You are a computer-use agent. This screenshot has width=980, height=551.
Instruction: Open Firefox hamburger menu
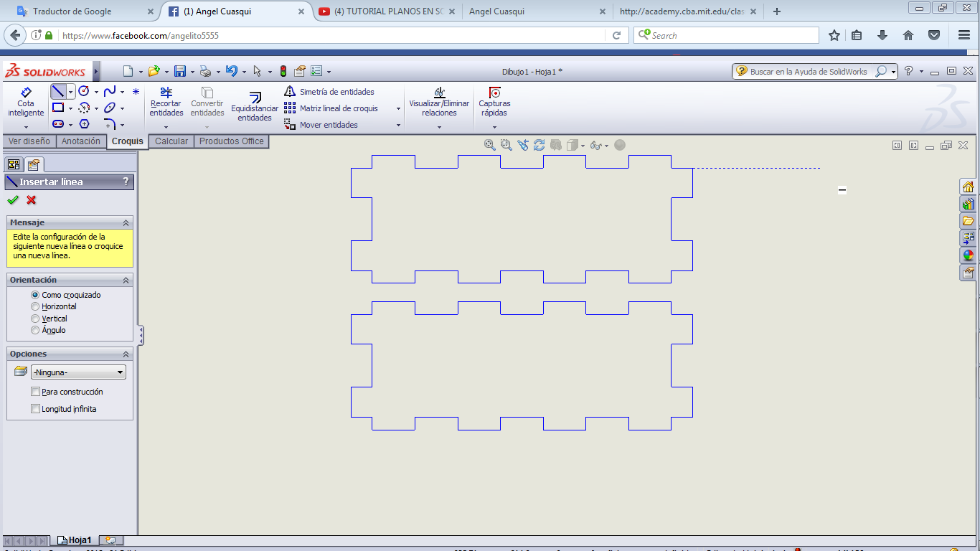[964, 35]
